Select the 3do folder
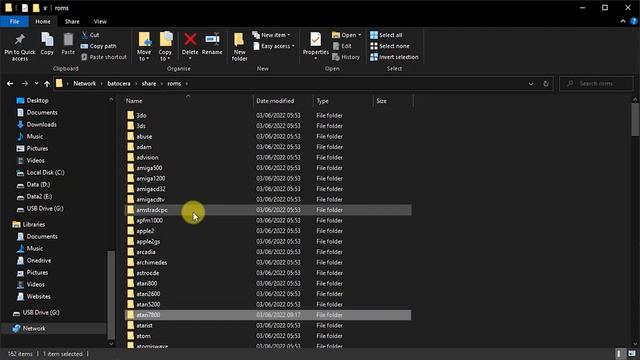 pyautogui.click(x=268, y=116)
